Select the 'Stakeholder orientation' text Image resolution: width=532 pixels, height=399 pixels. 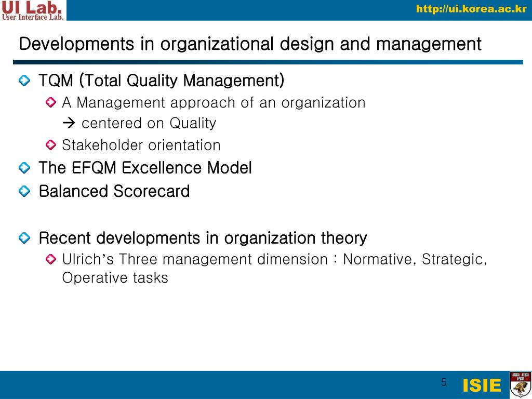(x=141, y=145)
